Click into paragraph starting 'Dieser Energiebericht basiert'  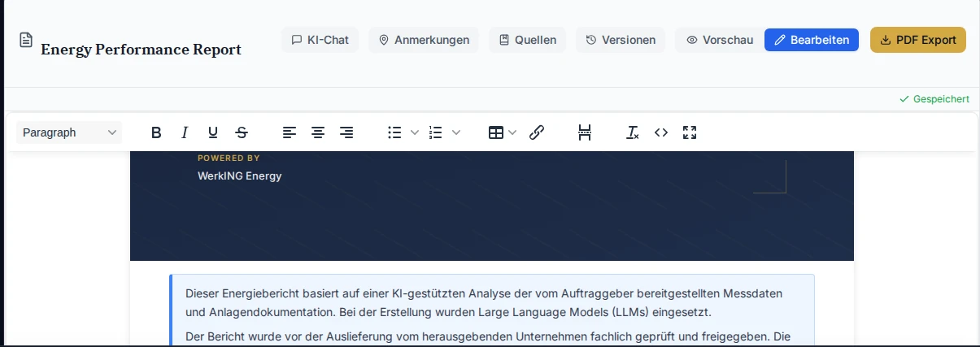[486, 302]
